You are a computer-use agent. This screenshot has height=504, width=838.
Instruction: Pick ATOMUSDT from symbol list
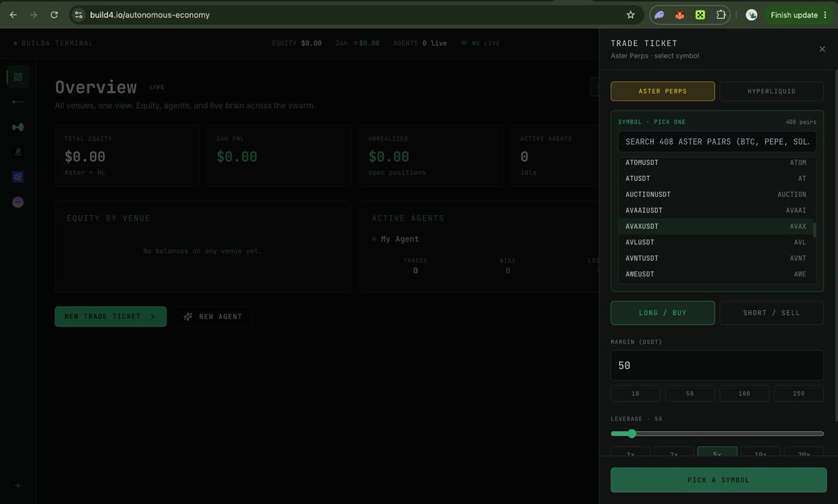click(716, 163)
